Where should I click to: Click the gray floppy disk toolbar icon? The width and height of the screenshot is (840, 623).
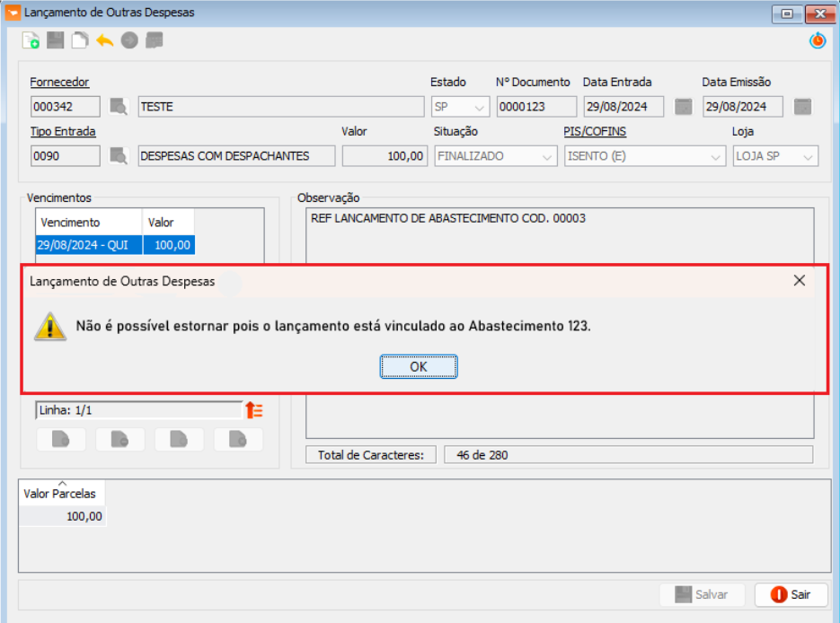point(56,40)
